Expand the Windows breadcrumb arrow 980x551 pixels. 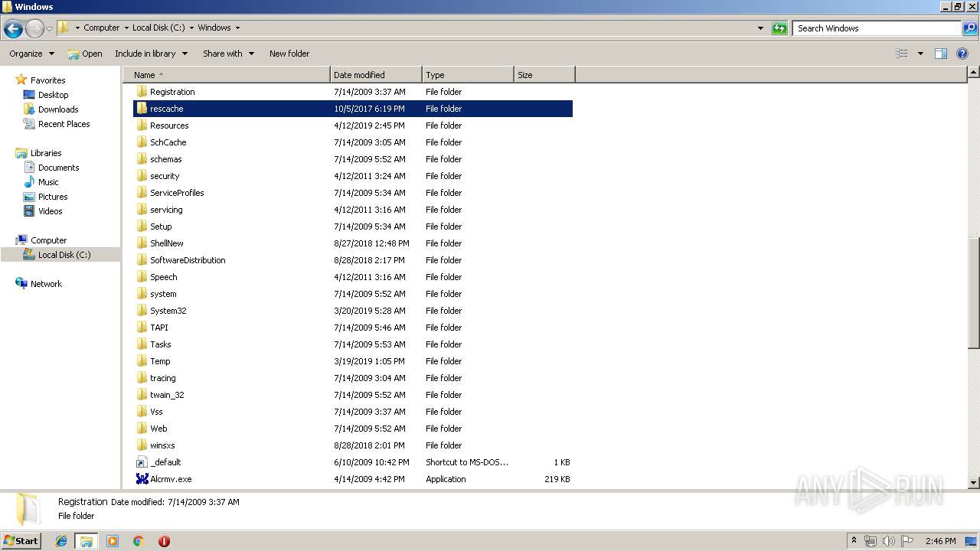[x=237, y=28]
